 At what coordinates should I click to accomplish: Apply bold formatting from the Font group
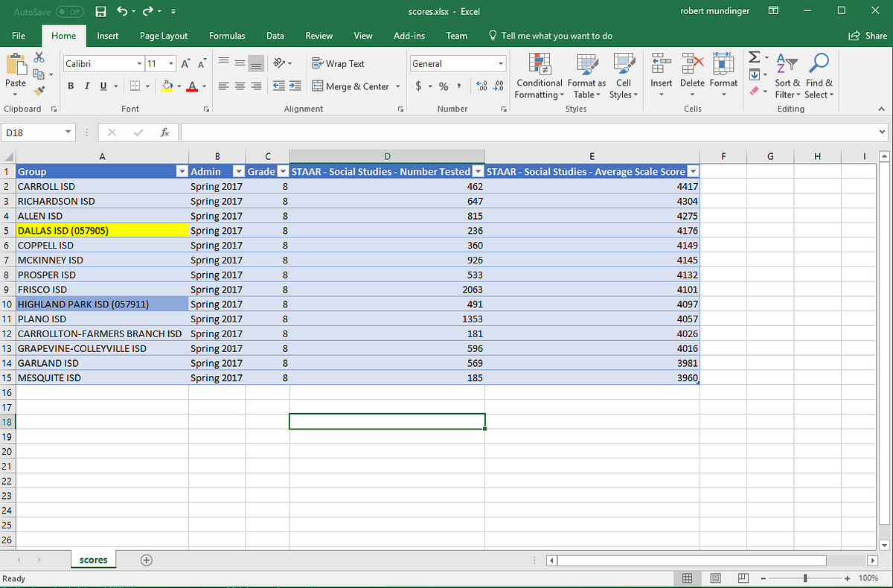[x=71, y=86]
